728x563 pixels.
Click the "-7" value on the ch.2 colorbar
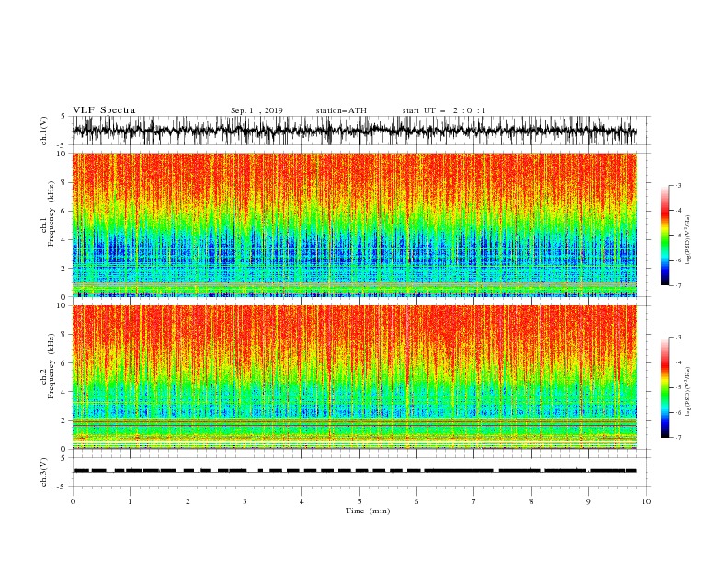tap(677, 438)
